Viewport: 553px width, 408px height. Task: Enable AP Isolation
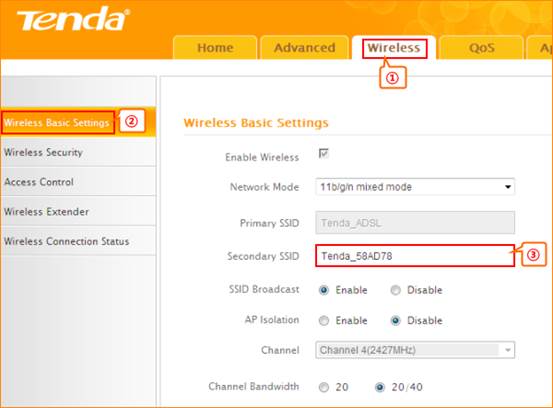pyautogui.click(x=324, y=321)
